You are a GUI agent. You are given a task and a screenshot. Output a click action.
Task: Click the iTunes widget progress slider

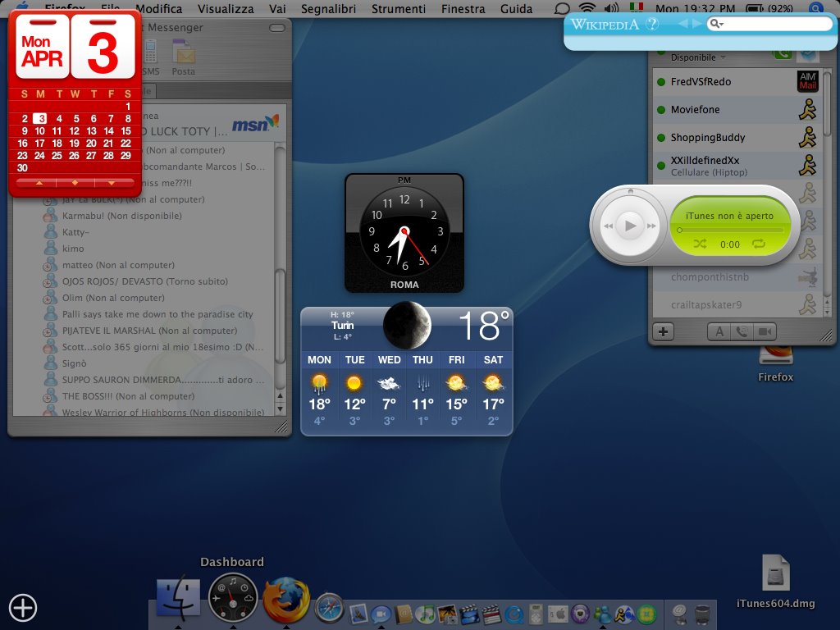click(x=730, y=230)
